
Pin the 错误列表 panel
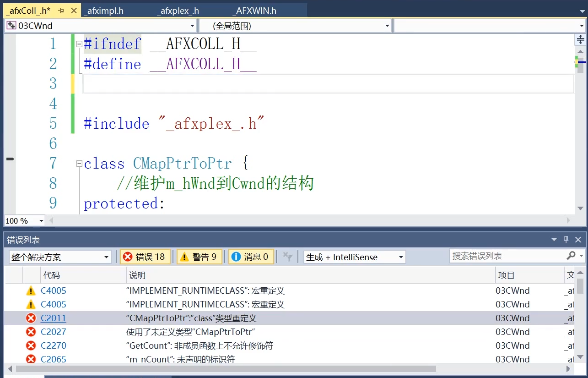[x=566, y=239]
